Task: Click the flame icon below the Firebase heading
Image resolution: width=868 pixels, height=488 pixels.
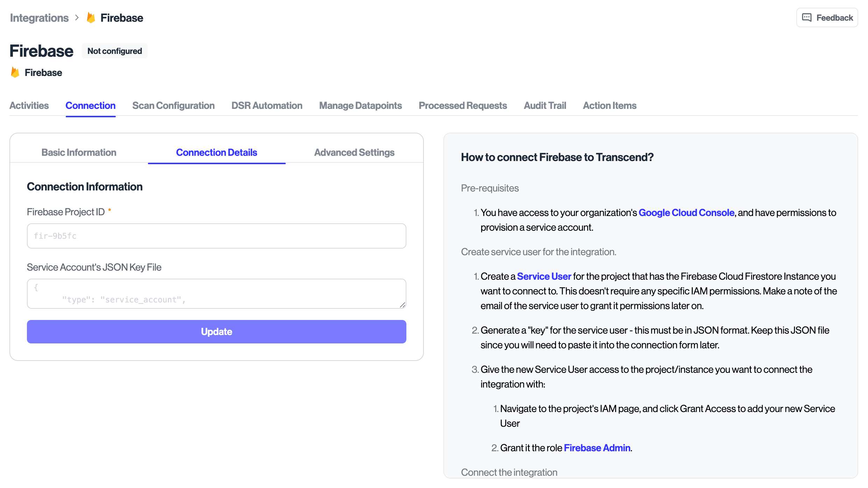Action: 15,72
